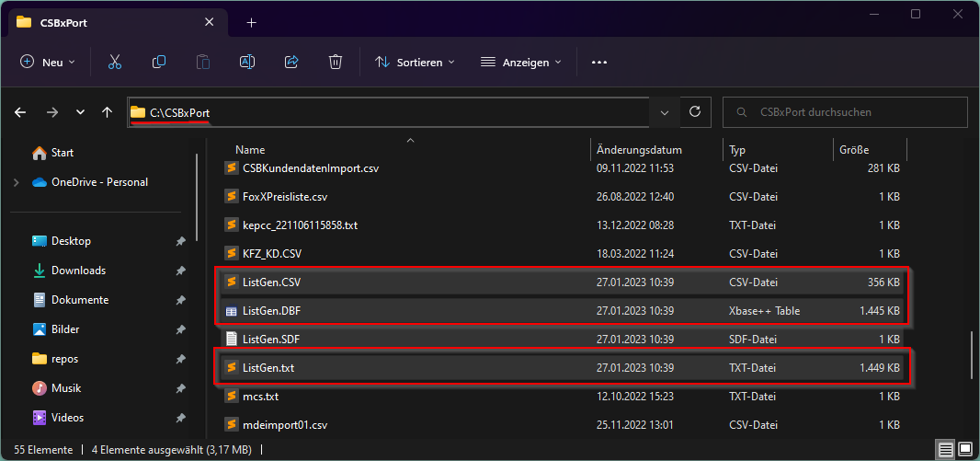Image resolution: width=980 pixels, height=461 pixels.
Task: Click the CSBxPort durchsuchen search field
Action: (845, 112)
